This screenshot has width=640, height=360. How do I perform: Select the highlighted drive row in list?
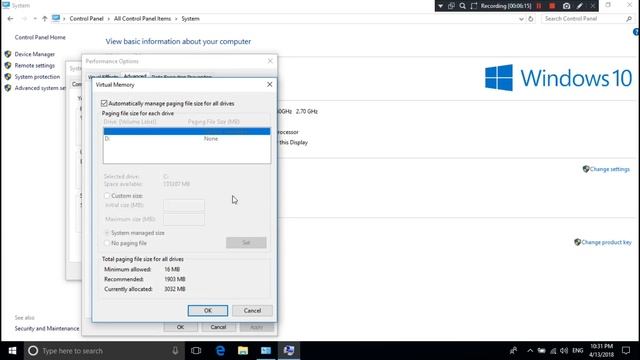187,131
